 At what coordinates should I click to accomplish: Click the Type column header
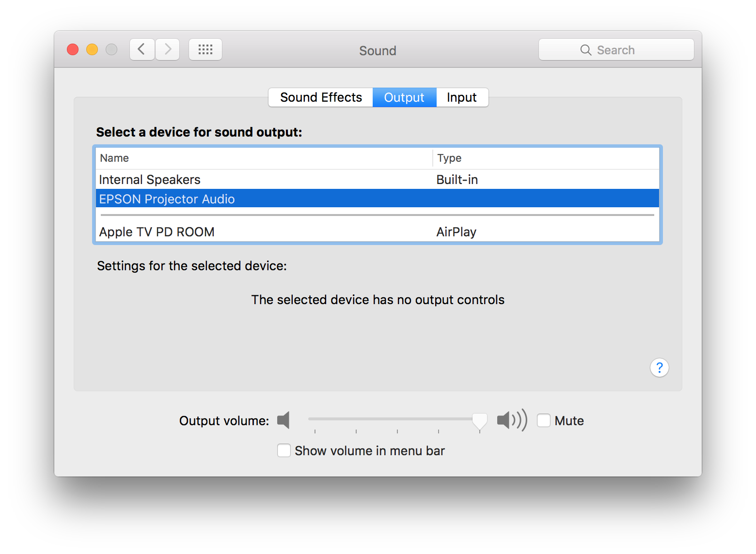coord(449,158)
